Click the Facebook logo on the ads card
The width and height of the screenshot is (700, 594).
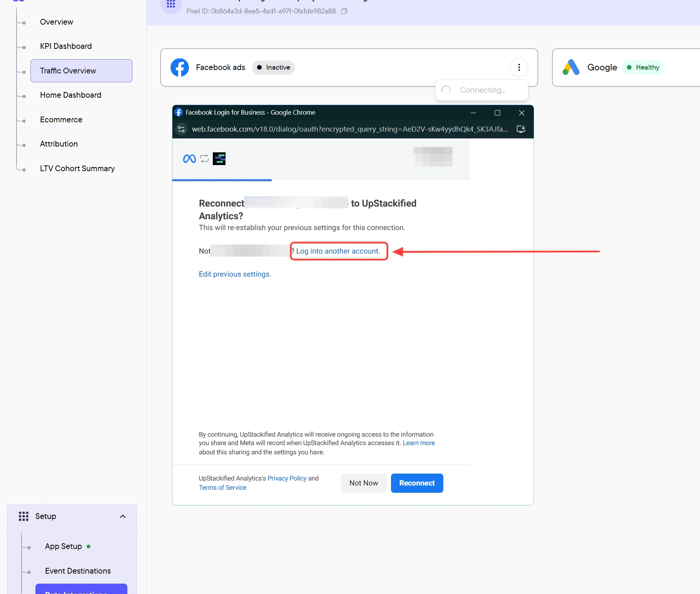tap(180, 67)
